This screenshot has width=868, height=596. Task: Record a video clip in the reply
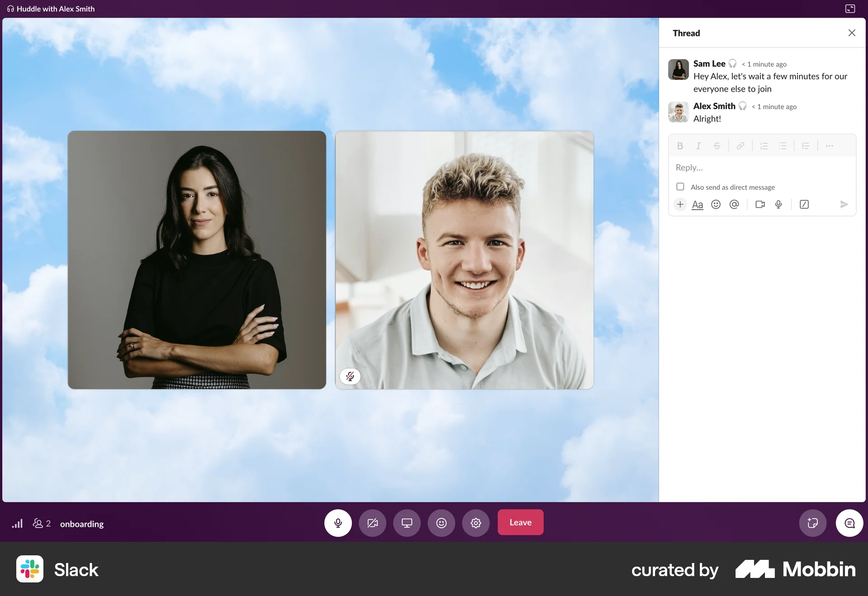760,204
